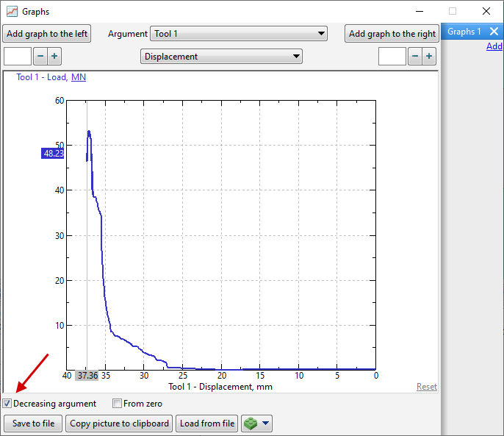Copy picture to clipboard

(120, 424)
